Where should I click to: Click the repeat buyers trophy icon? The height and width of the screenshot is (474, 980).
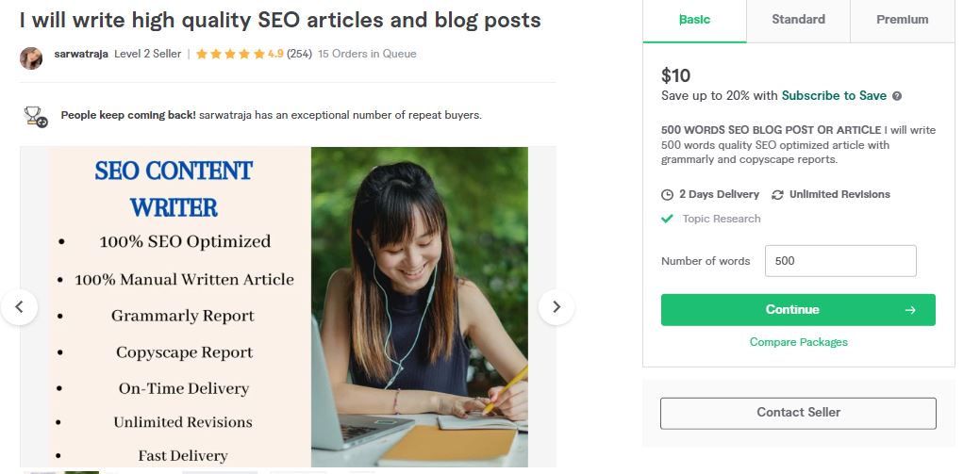[x=36, y=116]
